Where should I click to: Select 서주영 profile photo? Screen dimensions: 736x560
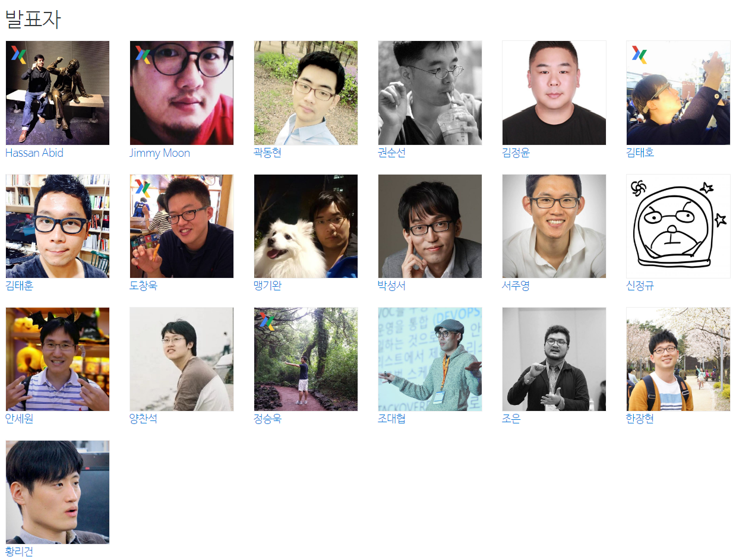coord(554,226)
